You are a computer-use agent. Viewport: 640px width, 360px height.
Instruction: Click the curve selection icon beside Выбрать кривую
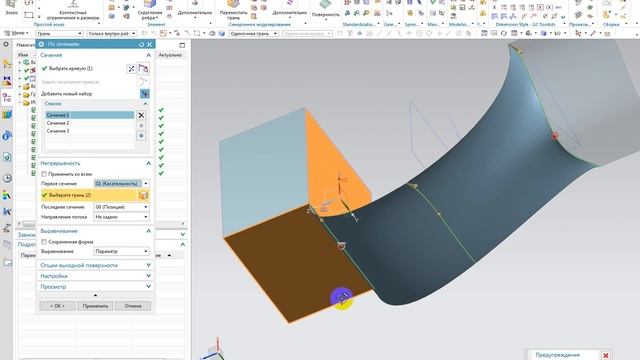(143, 69)
